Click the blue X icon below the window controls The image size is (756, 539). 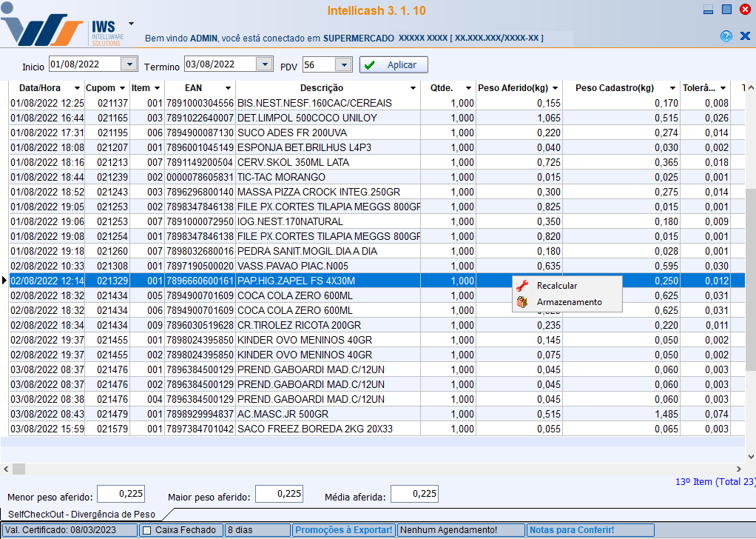tap(745, 36)
